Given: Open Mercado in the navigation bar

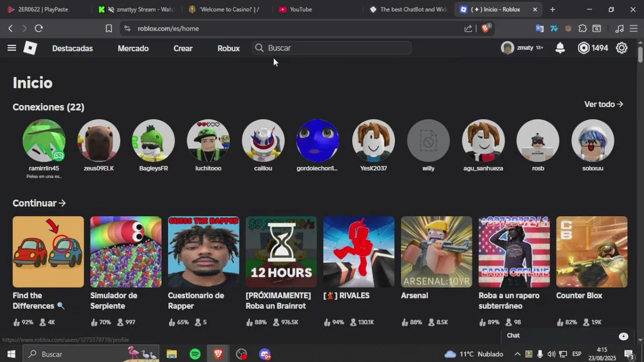Looking at the screenshot, I should point(133,48).
